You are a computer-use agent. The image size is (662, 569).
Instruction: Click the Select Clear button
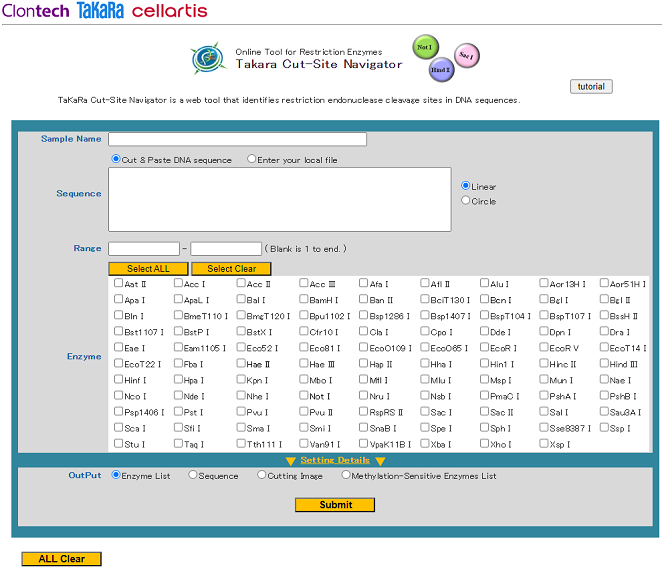(x=231, y=269)
